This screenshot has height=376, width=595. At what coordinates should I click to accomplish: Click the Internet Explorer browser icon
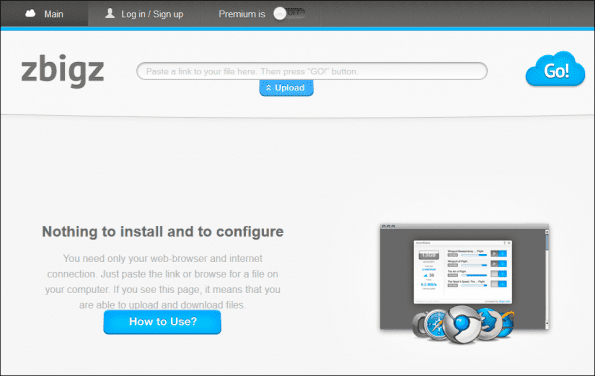point(506,324)
